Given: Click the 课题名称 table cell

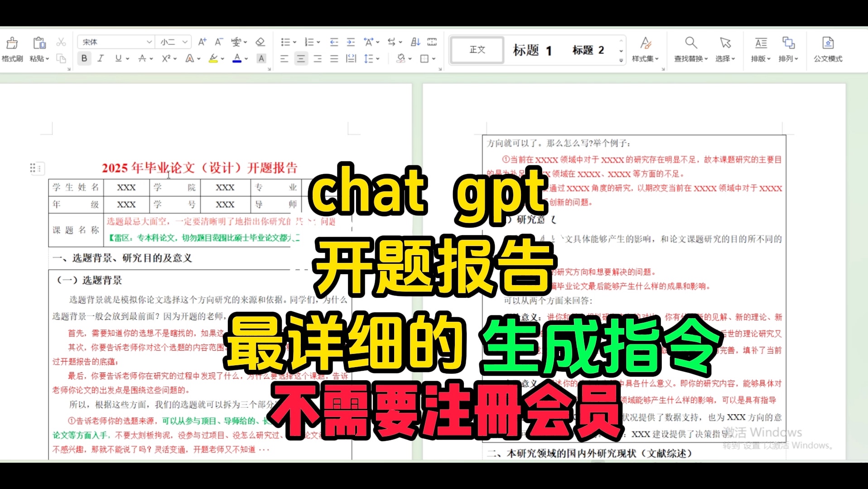Looking at the screenshot, I should [76, 230].
